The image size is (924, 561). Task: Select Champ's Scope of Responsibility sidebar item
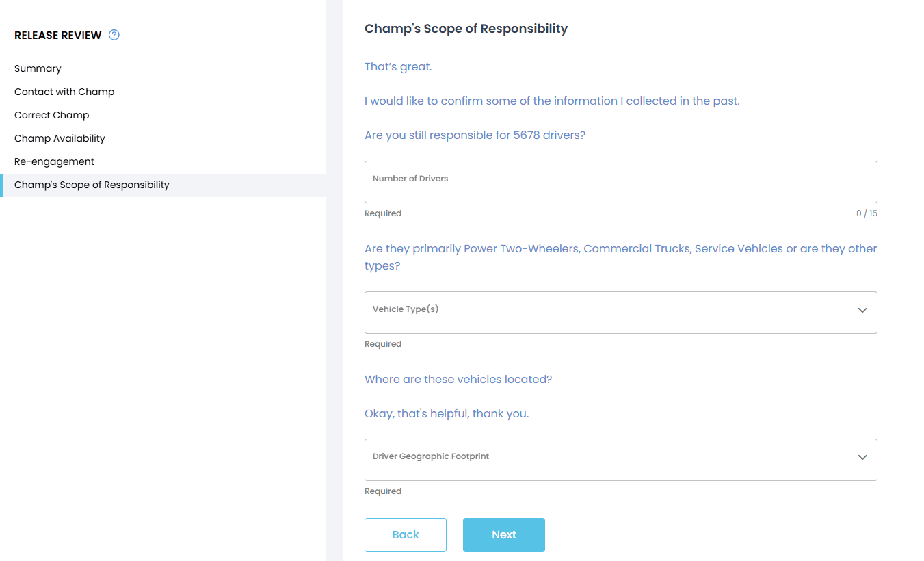click(92, 185)
